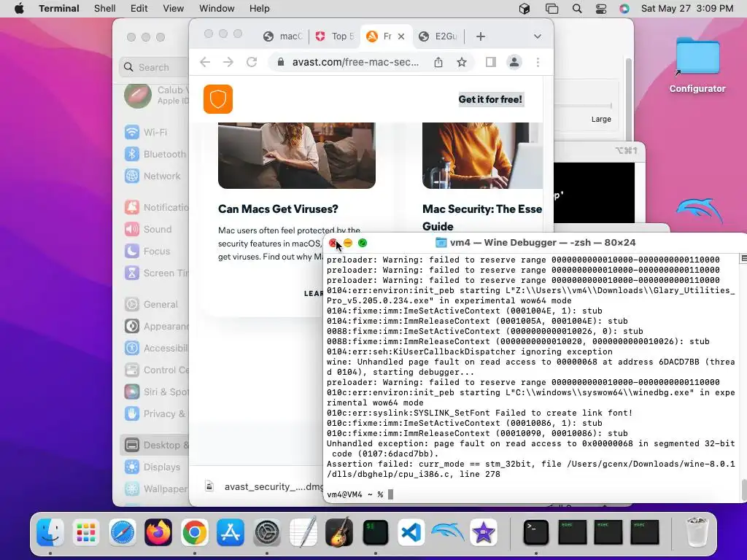This screenshot has height=560, width=747.
Task: Open the Window menu
Action: click(217, 9)
